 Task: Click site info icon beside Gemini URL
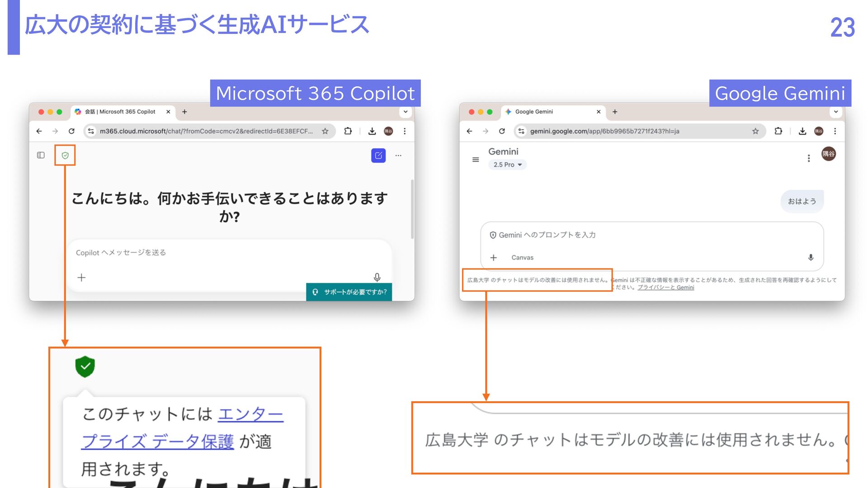click(x=521, y=131)
